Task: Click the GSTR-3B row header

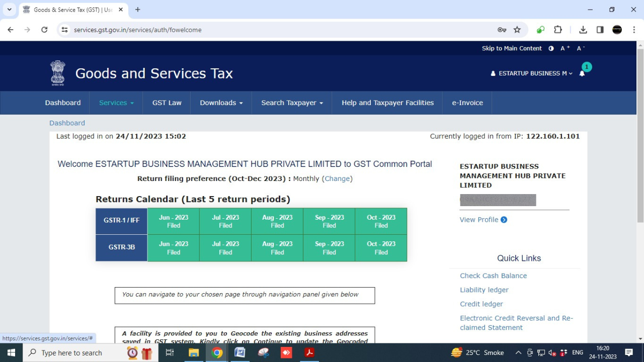Action: coord(122,248)
